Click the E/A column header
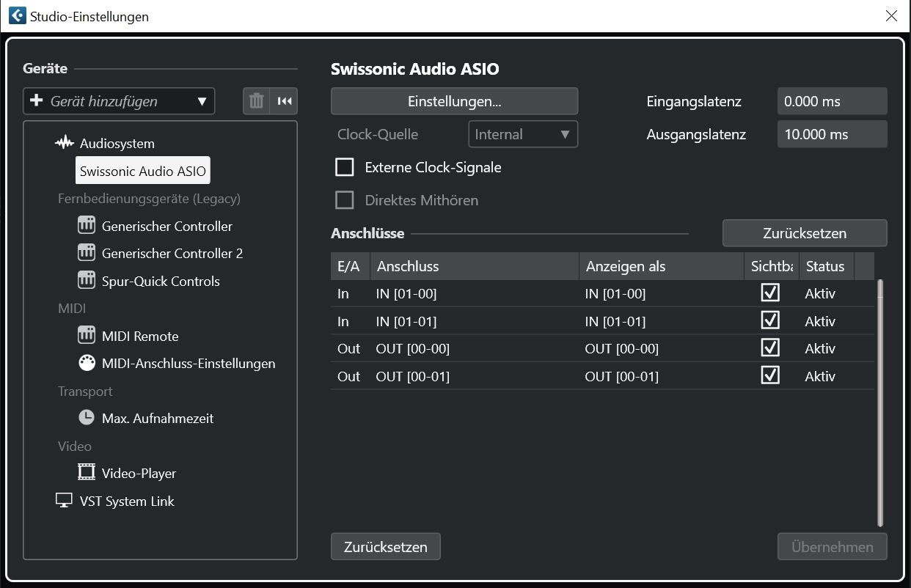The height and width of the screenshot is (588, 911). (350, 266)
